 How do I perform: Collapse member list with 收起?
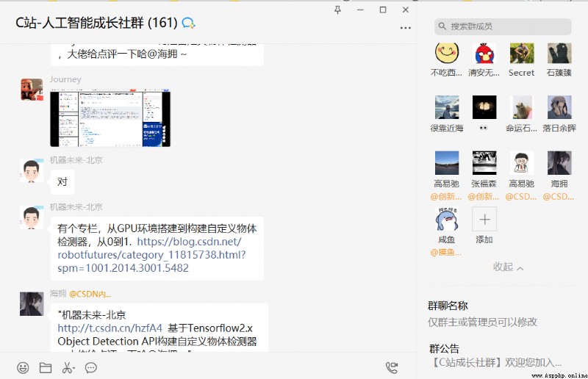pyautogui.click(x=508, y=267)
